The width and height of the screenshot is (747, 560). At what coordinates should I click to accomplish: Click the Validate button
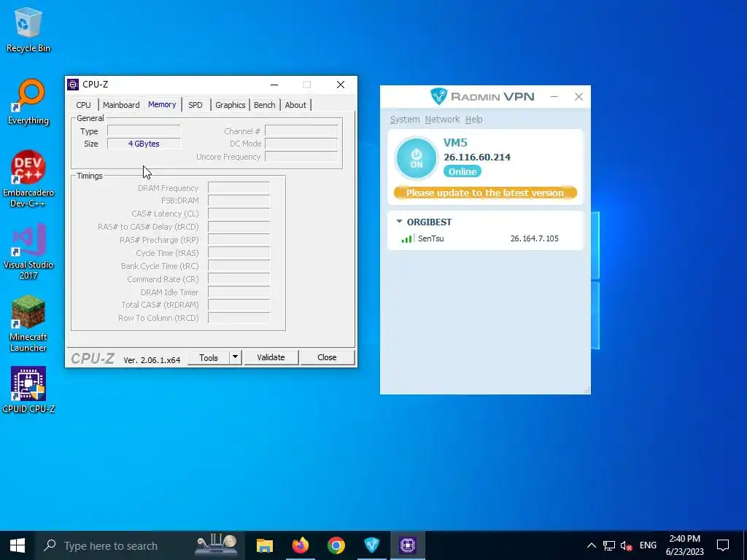(x=271, y=357)
